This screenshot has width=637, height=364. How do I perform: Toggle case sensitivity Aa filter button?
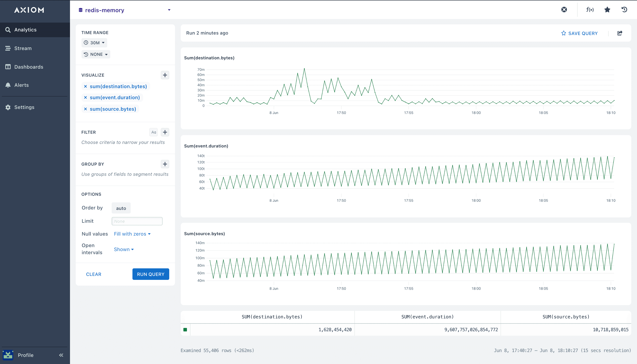153,132
